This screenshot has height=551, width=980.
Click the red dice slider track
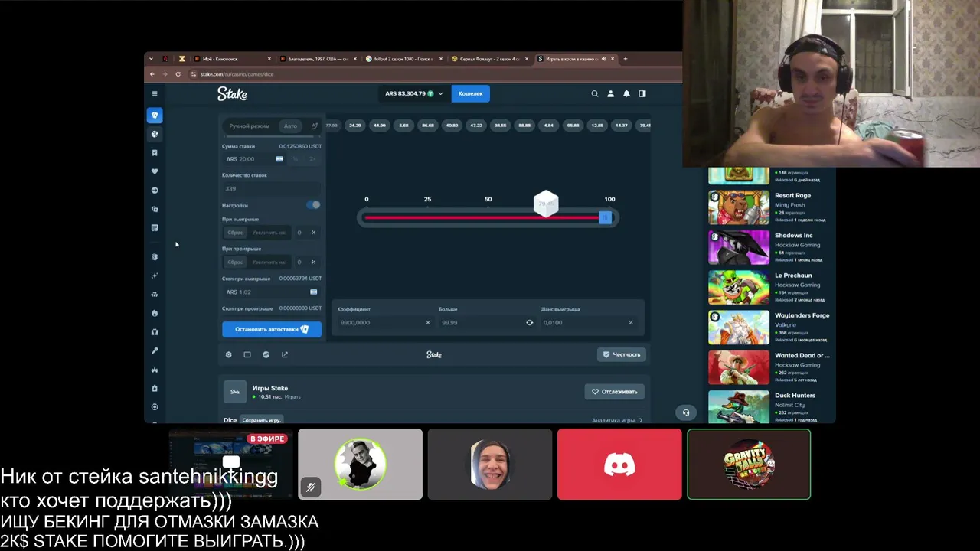482,218
